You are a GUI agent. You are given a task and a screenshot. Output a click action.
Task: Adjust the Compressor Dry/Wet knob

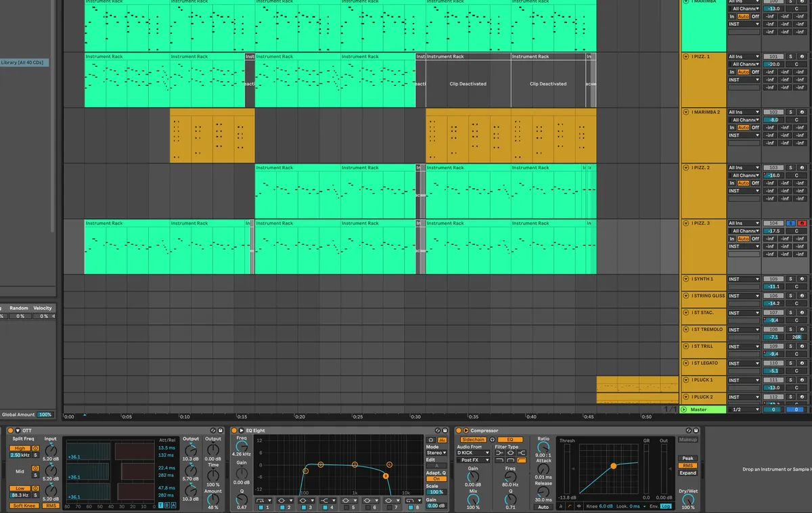click(x=688, y=499)
